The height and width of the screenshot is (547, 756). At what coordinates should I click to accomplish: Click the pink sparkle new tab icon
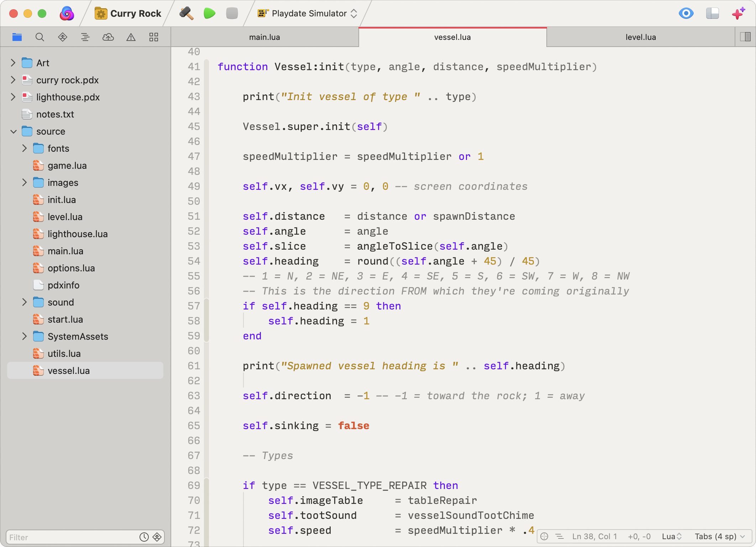pyautogui.click(x=738, y=14)
